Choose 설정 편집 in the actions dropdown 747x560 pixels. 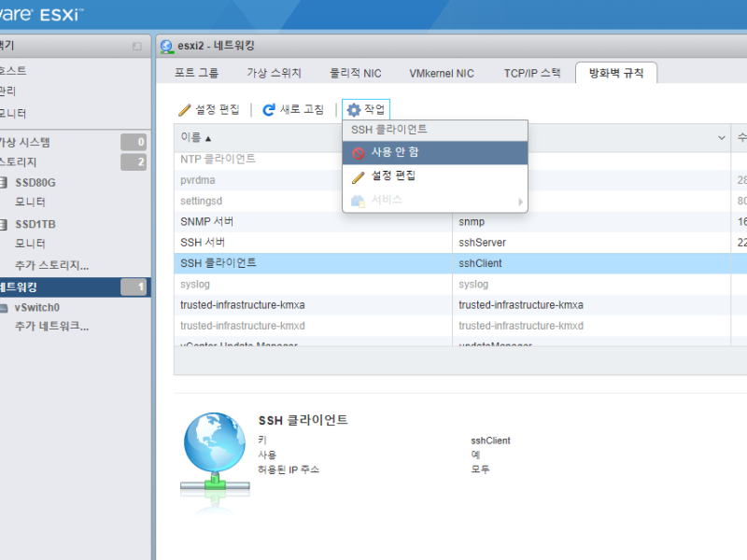point(435,176)
